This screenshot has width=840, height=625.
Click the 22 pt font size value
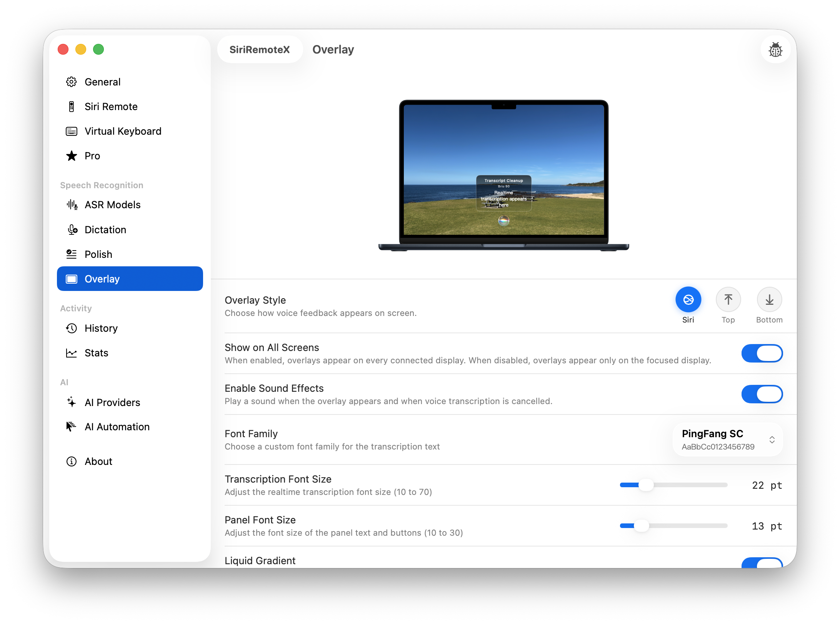[x=767, y=485]
